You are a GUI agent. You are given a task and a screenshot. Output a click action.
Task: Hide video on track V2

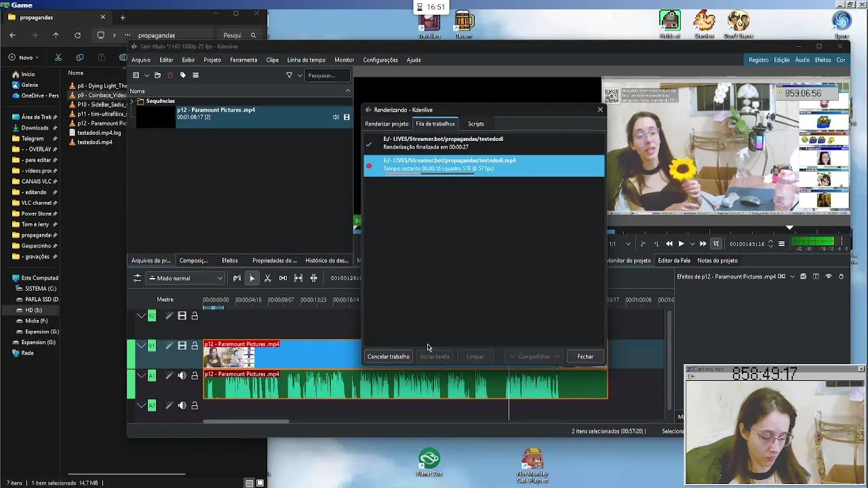pyautogui.click(x=182, y=316)
